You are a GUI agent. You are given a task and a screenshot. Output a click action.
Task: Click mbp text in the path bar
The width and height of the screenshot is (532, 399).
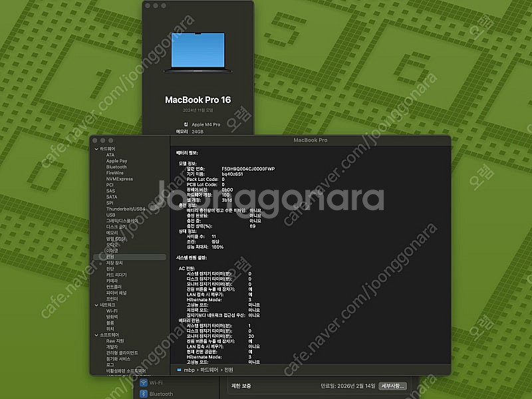[x=189, y=370]
